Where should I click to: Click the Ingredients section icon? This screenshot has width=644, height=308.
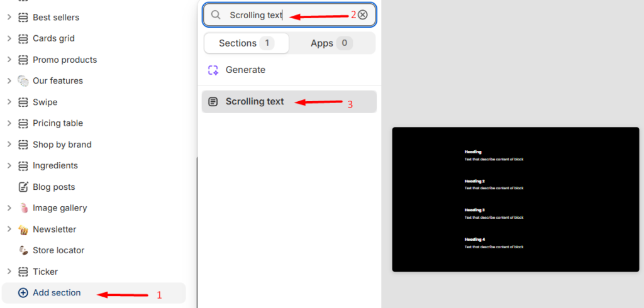(x=23, y=165)
